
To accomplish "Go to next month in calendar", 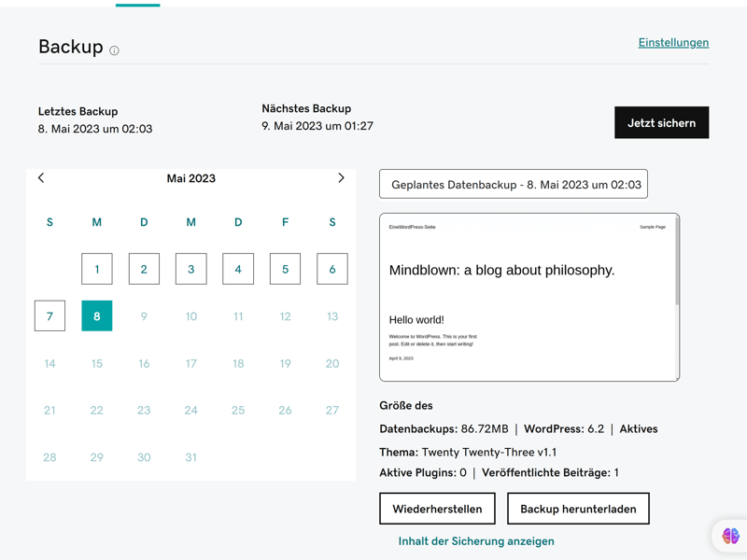I will click(x=341, y=177).
